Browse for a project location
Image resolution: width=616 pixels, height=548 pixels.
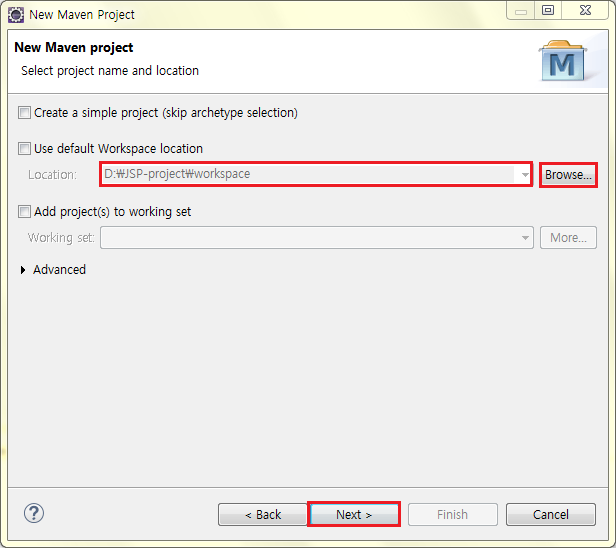(x=568, y=174)
